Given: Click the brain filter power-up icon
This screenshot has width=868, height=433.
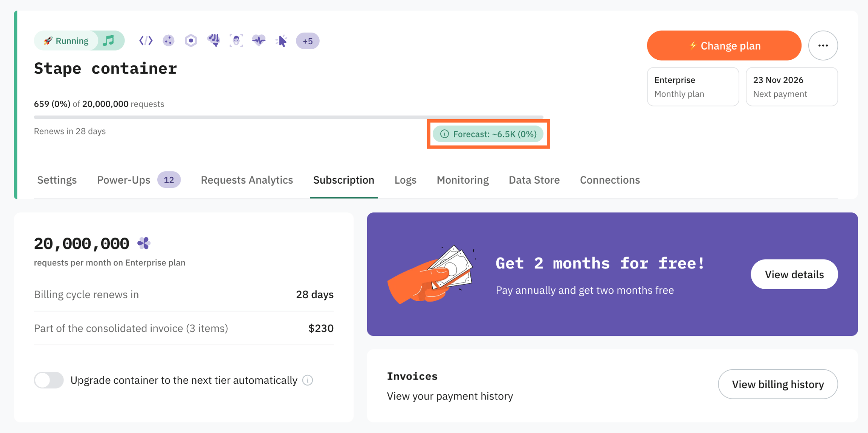Looking at the screenshot, I should pos(214,41).
